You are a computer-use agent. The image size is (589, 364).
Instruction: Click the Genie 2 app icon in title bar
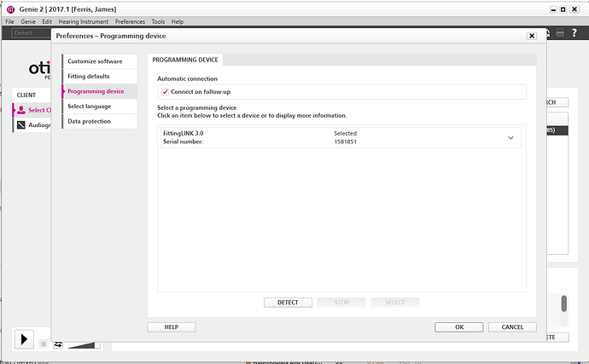coord(10,9)
